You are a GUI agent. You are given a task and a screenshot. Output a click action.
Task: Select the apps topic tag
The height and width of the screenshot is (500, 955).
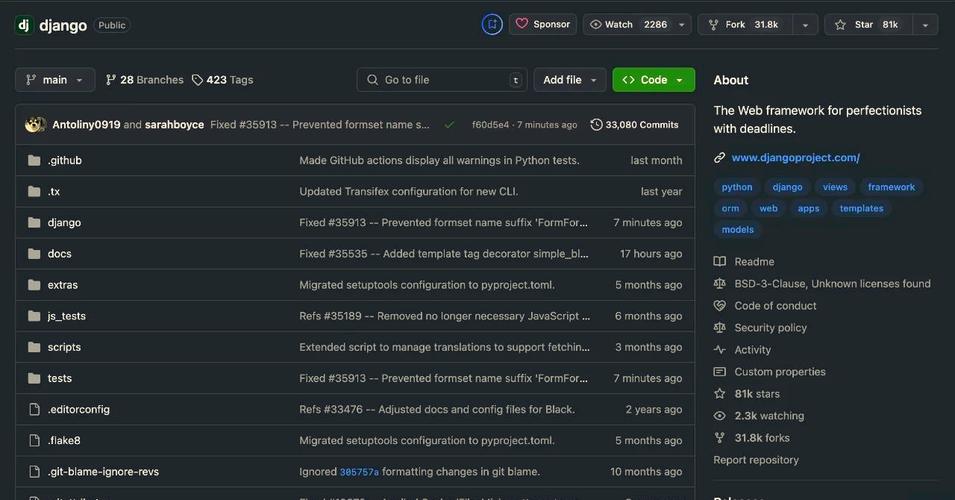[808, 208]
